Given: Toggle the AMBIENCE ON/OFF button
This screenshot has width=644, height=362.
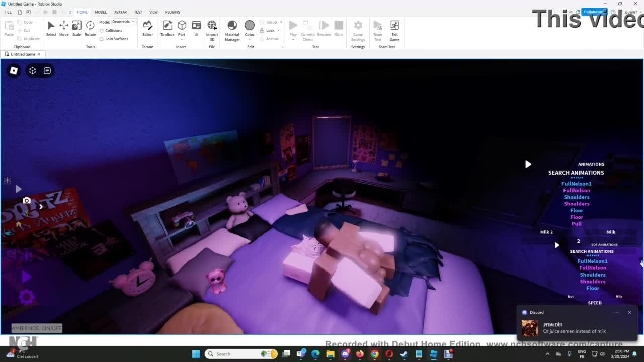Looking at the screenshot, I should click(x=37, y=328).
